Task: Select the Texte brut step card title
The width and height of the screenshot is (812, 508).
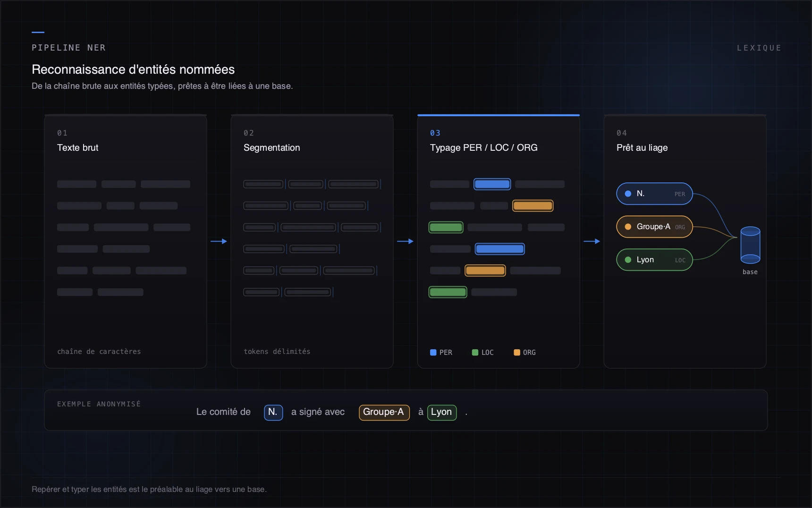Action: (x=78, y=147)
